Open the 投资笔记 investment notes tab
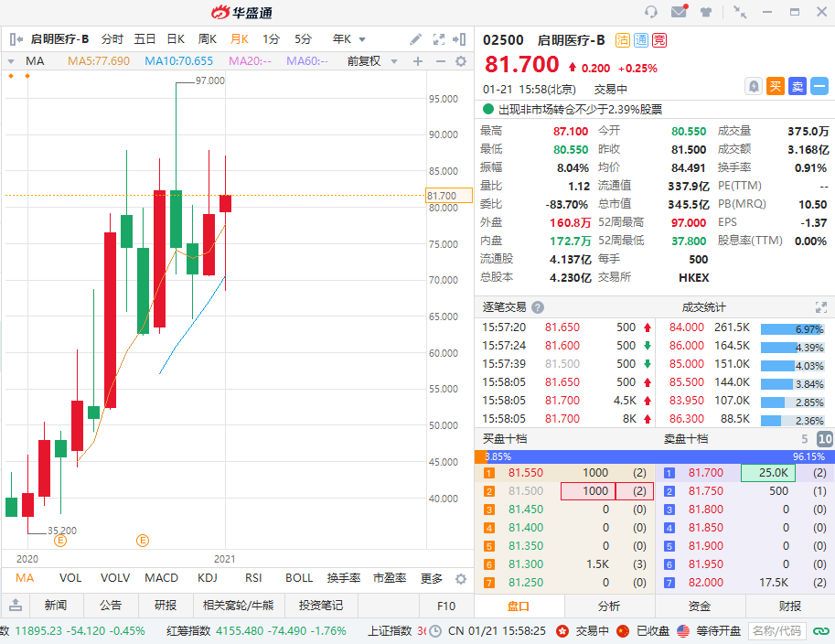This screenshot has height=644, width=835. (x=321, y=605)
